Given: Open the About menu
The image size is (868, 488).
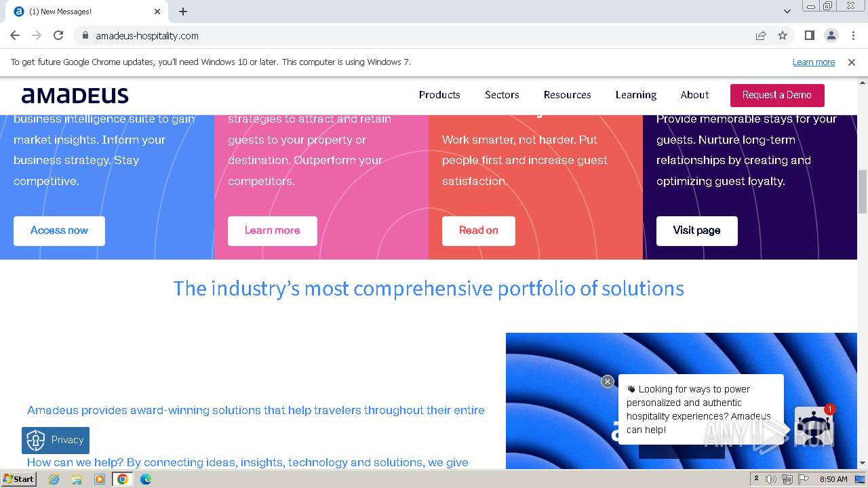Looking at the screenshot, I should (x=694, y=95).
